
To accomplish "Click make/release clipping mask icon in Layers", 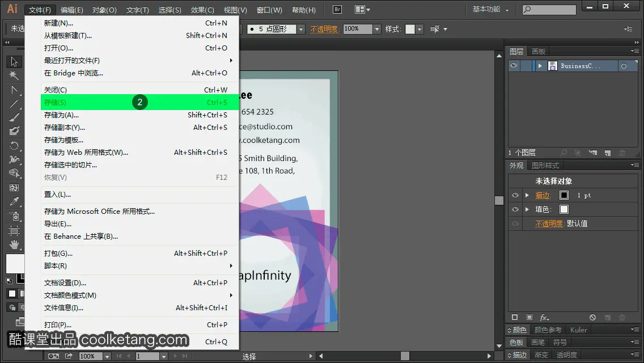I will [x=578, y=153].
